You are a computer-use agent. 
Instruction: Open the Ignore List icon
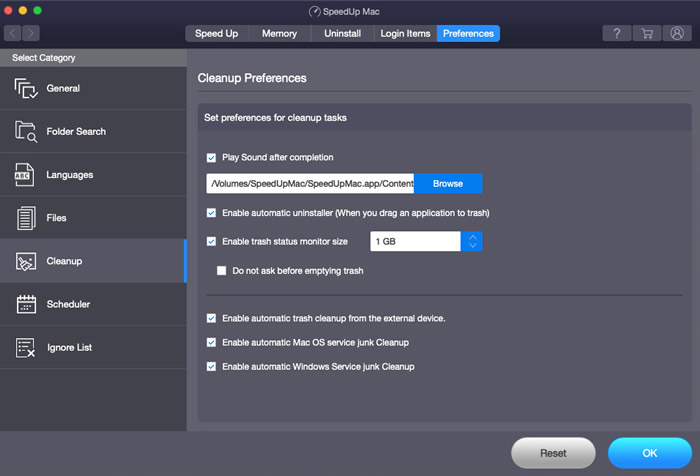25,347
